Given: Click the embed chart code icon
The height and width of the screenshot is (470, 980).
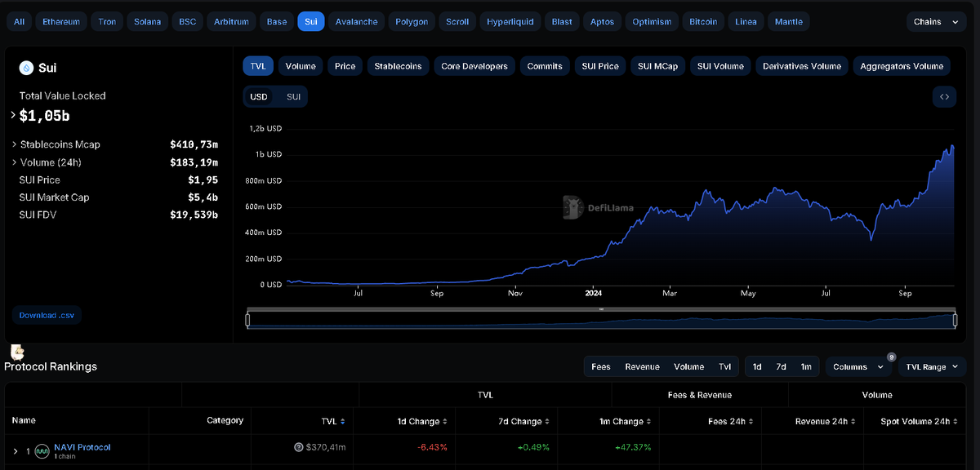Looking at the screenshot, I should 944,96.
